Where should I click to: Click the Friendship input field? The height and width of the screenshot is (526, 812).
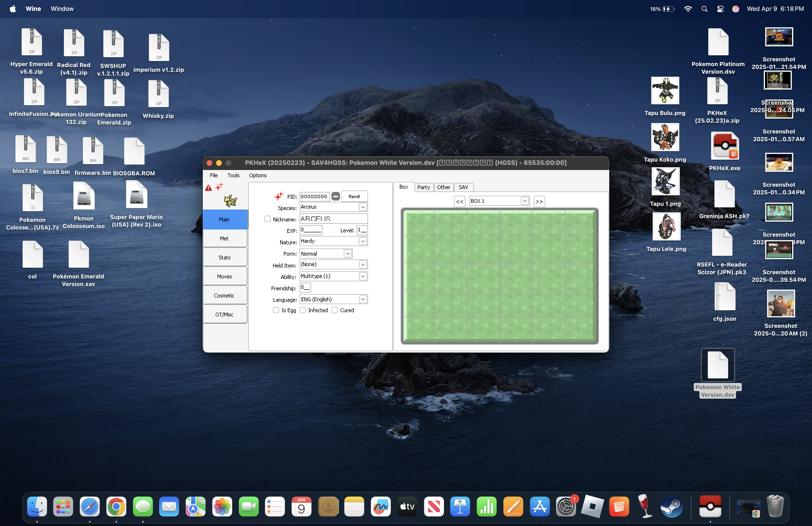point(305,287)
